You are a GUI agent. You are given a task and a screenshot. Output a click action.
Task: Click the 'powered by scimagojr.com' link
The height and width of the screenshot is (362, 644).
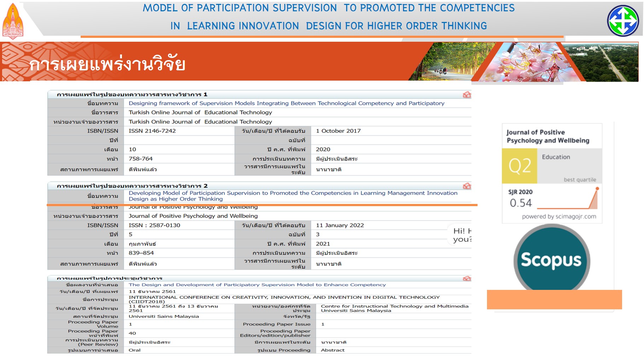tap(559, 216)
